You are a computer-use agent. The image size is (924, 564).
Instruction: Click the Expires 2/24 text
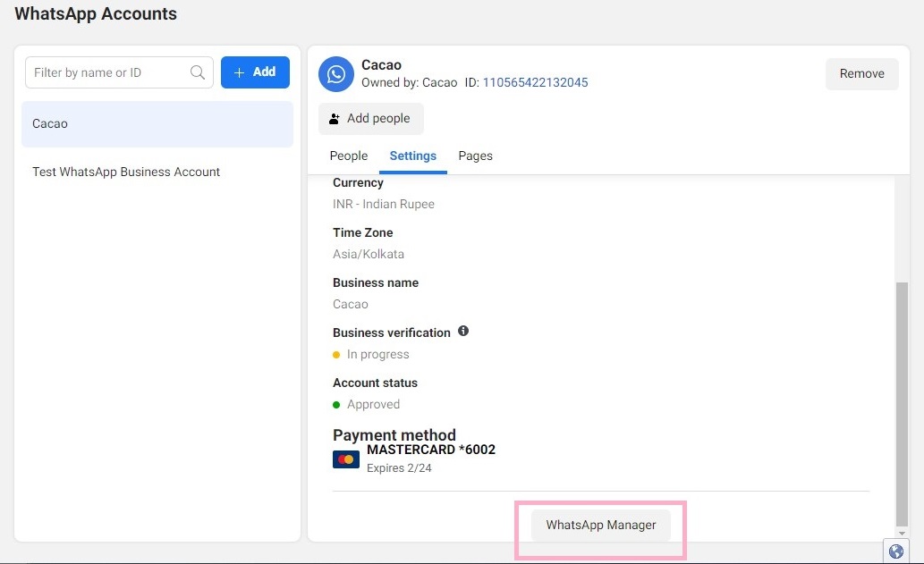click(x=399, y=468)
